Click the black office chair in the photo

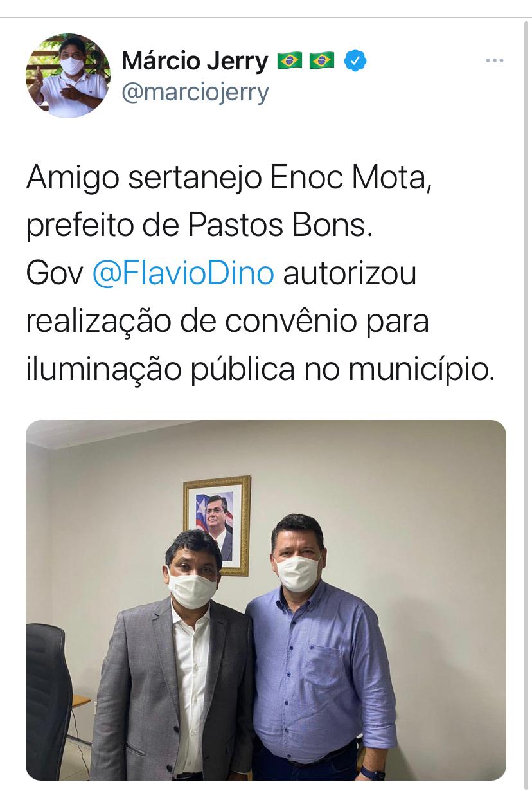[48, 701]
